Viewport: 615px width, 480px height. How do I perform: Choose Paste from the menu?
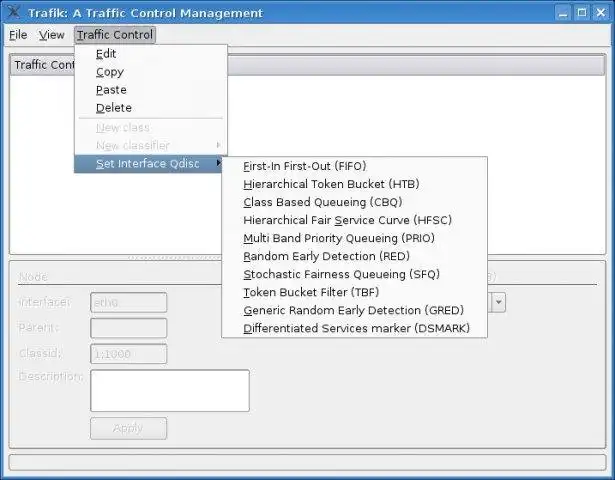[x=151, y=90]
